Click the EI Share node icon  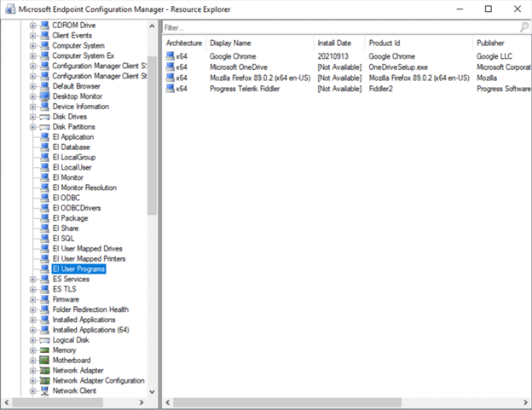(x=44, y=228)
